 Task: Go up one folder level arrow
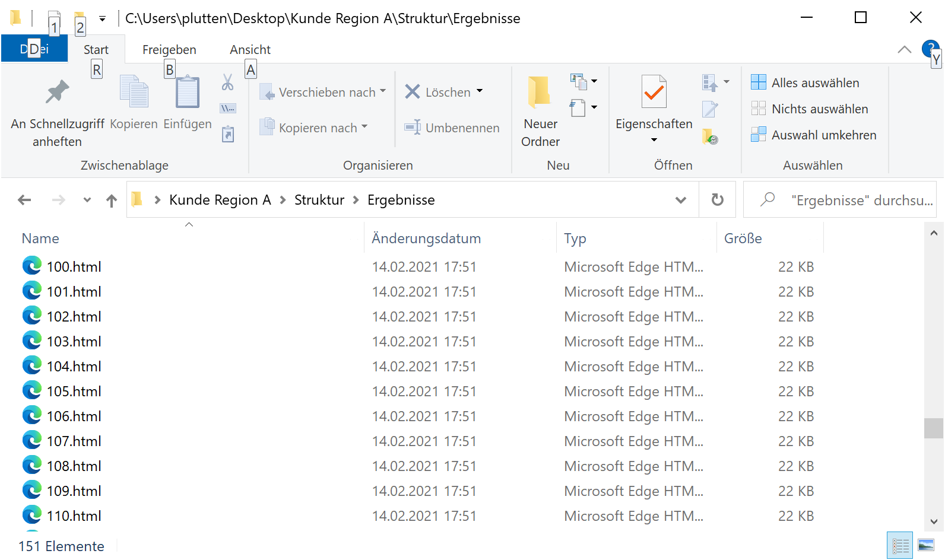click(112, 201)
